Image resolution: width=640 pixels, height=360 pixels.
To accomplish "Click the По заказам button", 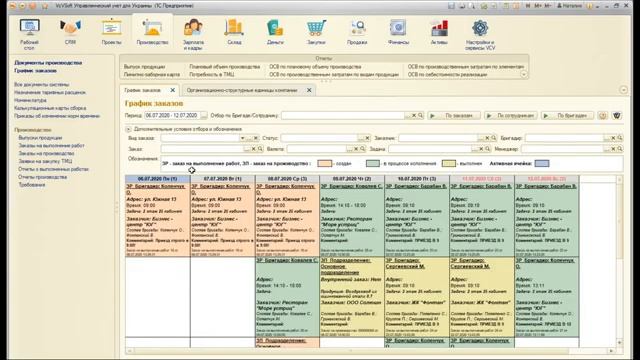I will (454, 116).
